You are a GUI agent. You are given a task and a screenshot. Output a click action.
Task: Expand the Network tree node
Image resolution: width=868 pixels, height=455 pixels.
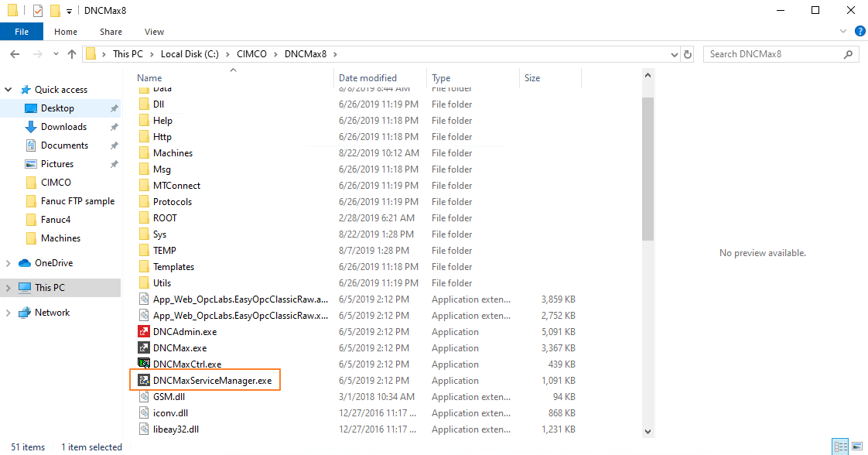coord(9,313)
